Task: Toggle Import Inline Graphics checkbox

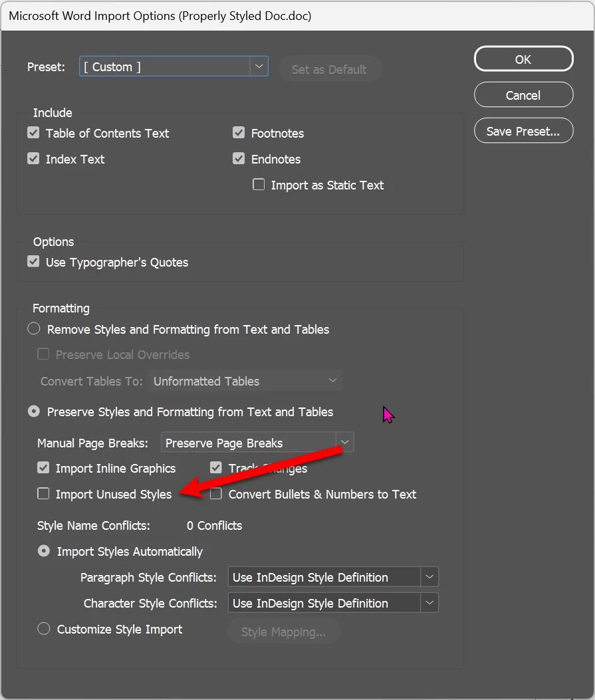Action: [x=43, y=468]
